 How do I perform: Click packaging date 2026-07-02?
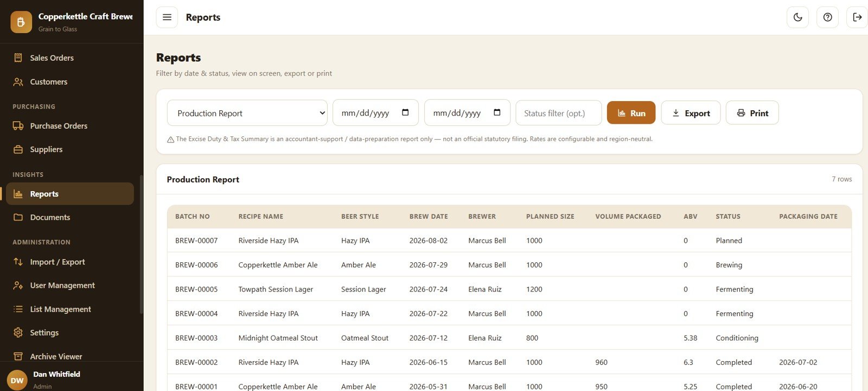(798, 362)
